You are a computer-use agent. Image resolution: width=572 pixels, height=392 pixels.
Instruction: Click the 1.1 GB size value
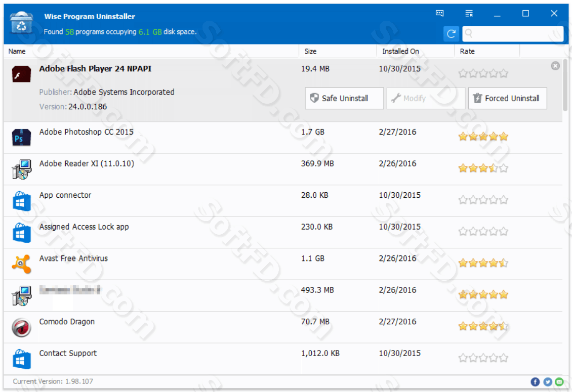point(313,258)
